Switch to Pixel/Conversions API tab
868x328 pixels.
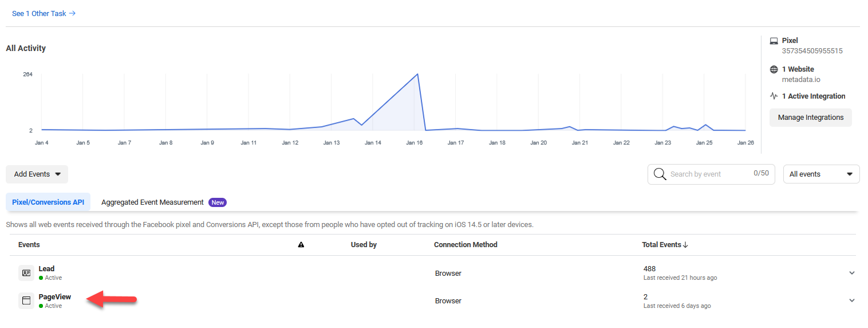[x=48, y=202]
